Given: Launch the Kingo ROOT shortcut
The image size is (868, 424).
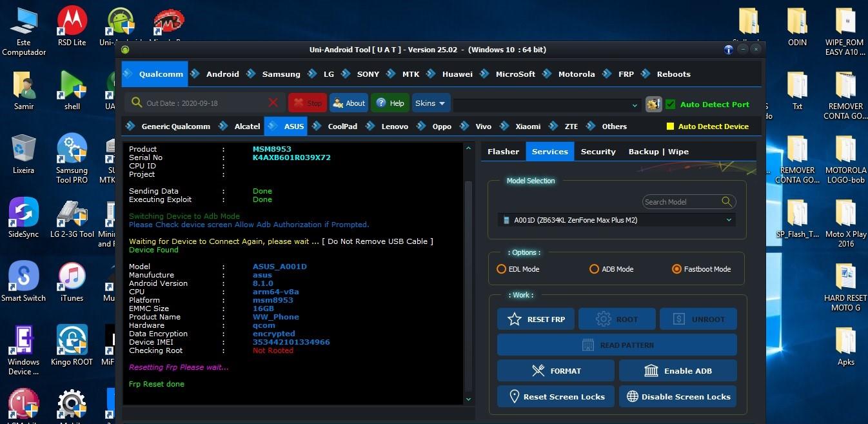Looking at the screenshot, I should tap(72, 346).
